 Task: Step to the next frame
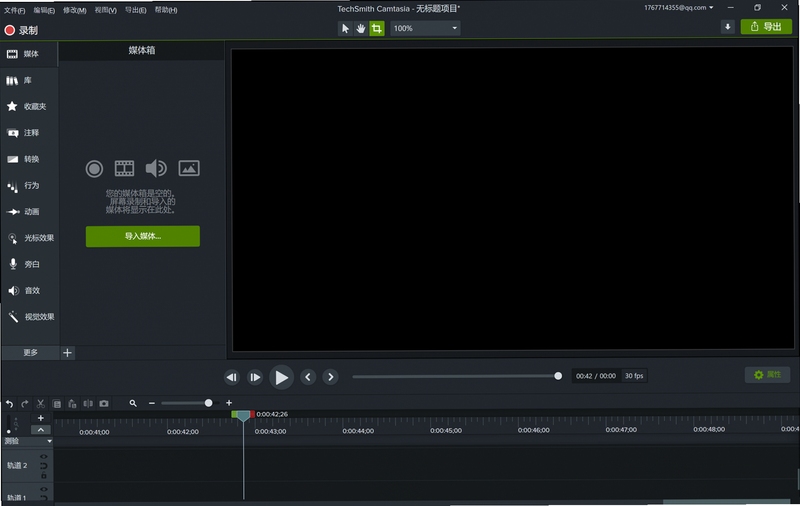pyautogui.click(x=255, y=377)
